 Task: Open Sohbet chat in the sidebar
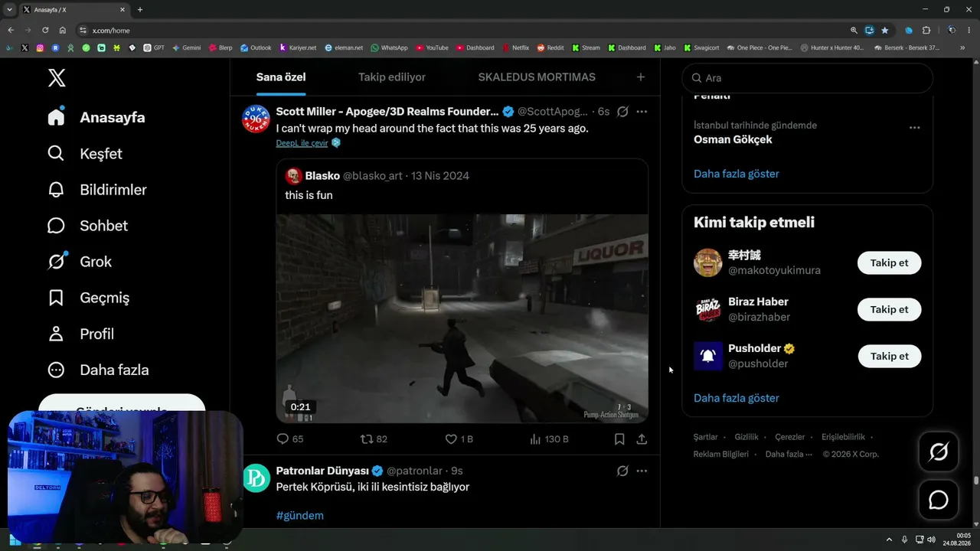pyautogui.click(x=87, y=225)
